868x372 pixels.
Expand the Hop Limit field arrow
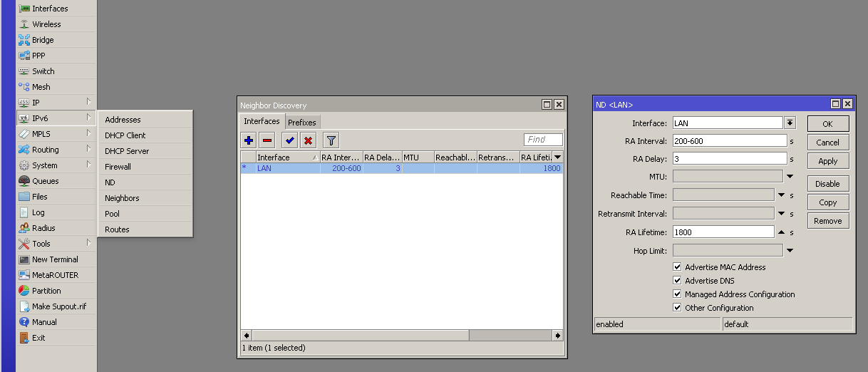point(790,250)
